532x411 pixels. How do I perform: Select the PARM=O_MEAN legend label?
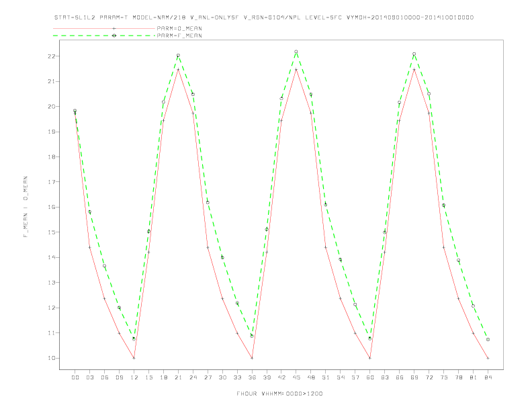click(x=179, y=28)
